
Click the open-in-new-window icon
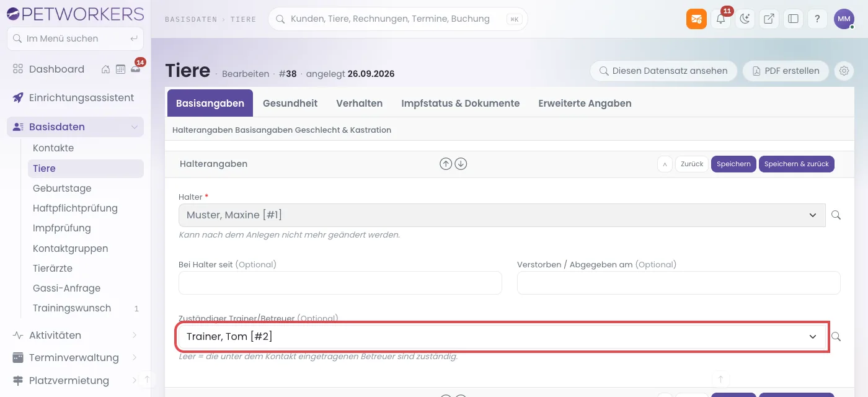[x=769, y=19]
